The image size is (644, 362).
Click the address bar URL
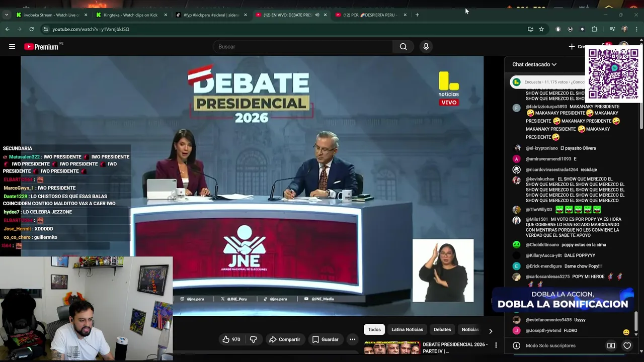[x=91, y=29]
